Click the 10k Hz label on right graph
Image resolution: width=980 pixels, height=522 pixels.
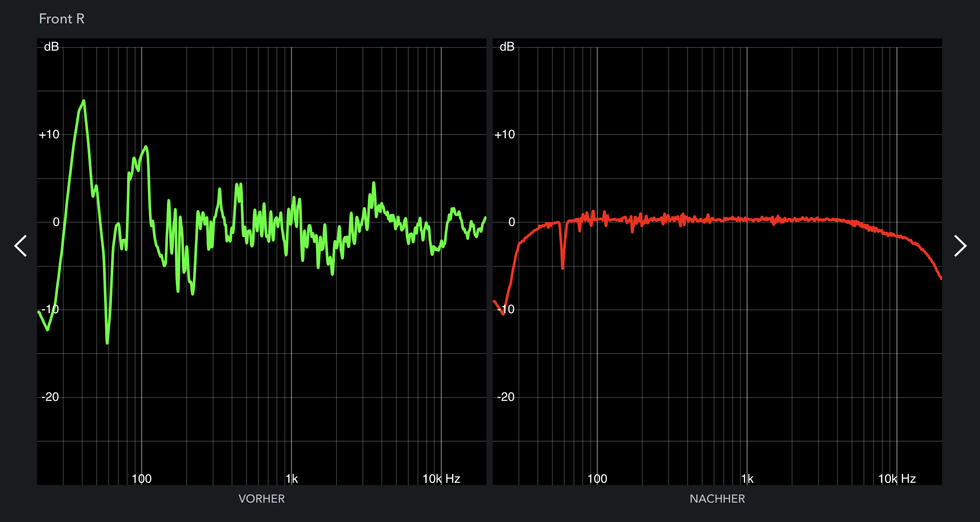(897, 479)
